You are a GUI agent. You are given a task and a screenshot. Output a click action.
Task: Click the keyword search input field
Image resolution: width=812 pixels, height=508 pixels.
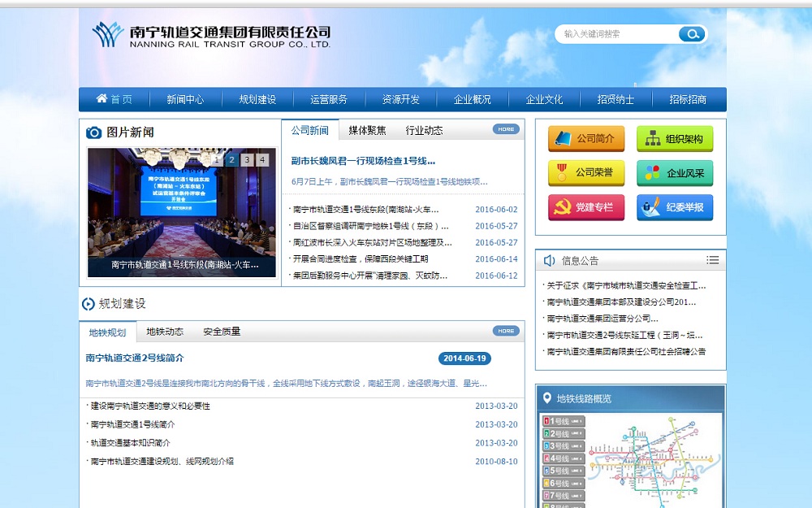pyautogui.click(x=619, y=34)
